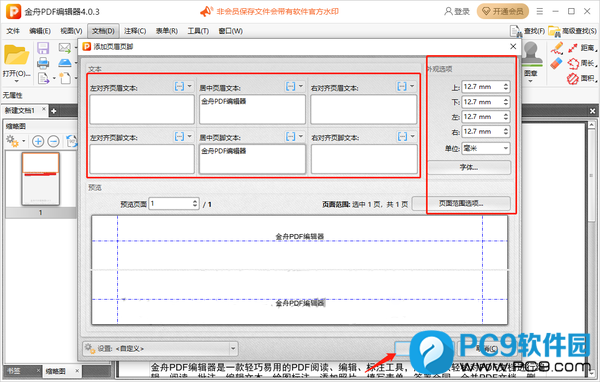
Task: Click the settings gear icon beside 设置
Action: point(90,348)
